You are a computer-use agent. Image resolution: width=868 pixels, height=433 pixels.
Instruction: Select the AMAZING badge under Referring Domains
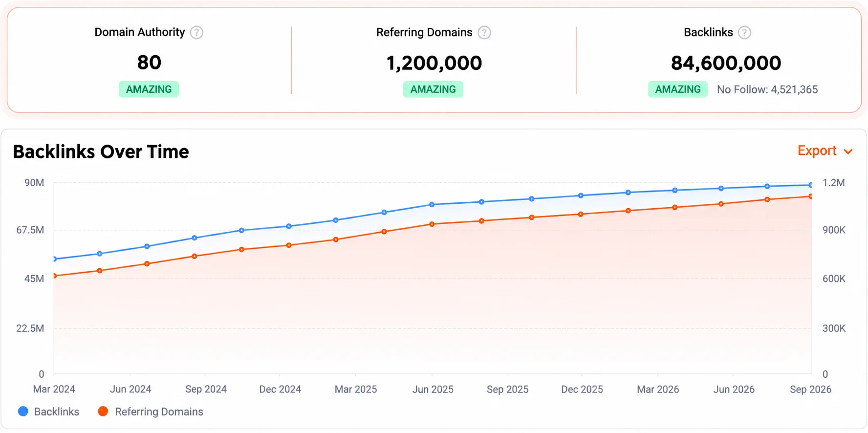point(433,89)
